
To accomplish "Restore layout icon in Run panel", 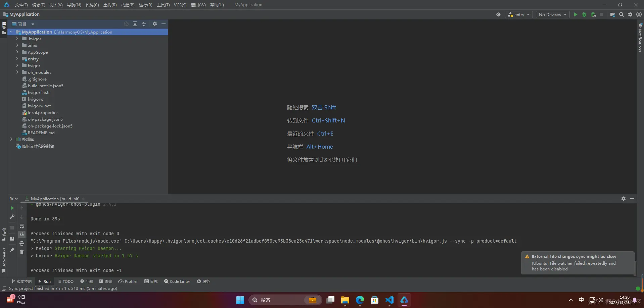I will 12,239.
